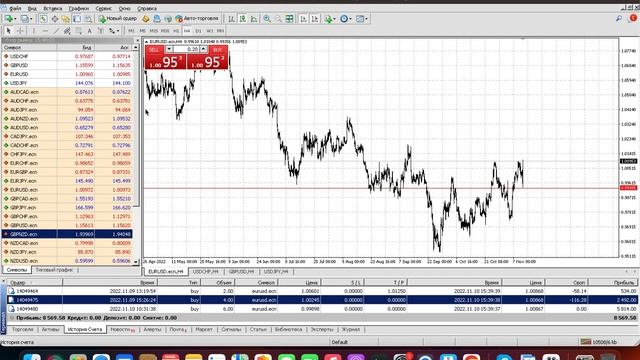
Task: Switch chart to line chart type
Action: click(254, 19)
